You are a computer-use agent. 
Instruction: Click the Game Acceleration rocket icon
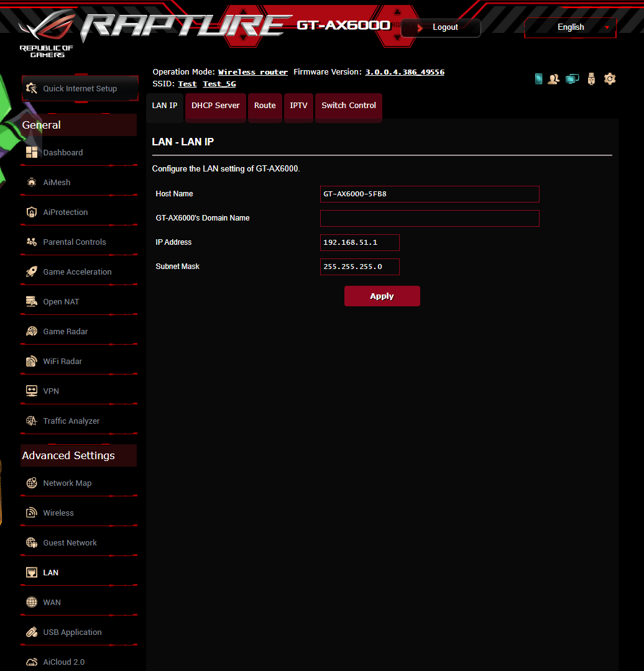[x=32, y=272]
